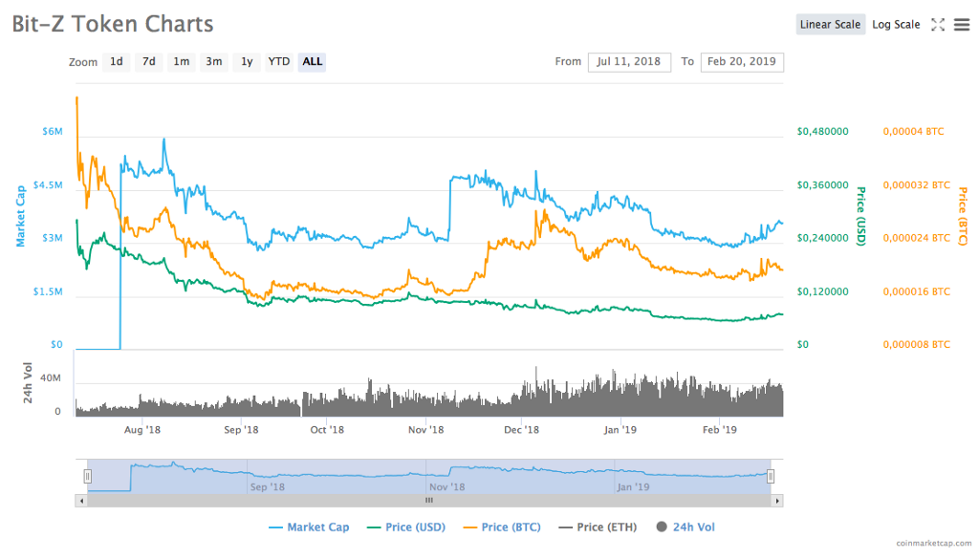Image resolution: width=979 pixels, height=560 pixels.
Task: Click left handle of range navigator
Action: coord(88,475)
